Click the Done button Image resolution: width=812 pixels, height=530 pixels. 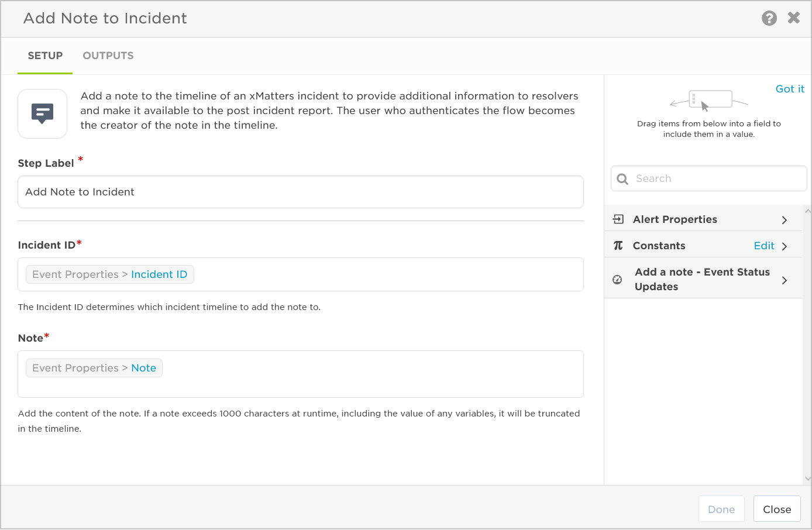click(x=721, y=509)
